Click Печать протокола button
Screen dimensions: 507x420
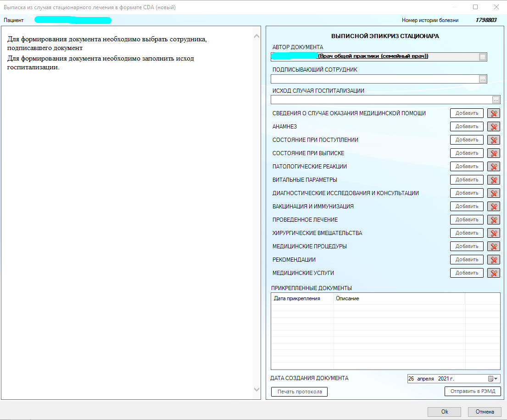coord(299,392)
